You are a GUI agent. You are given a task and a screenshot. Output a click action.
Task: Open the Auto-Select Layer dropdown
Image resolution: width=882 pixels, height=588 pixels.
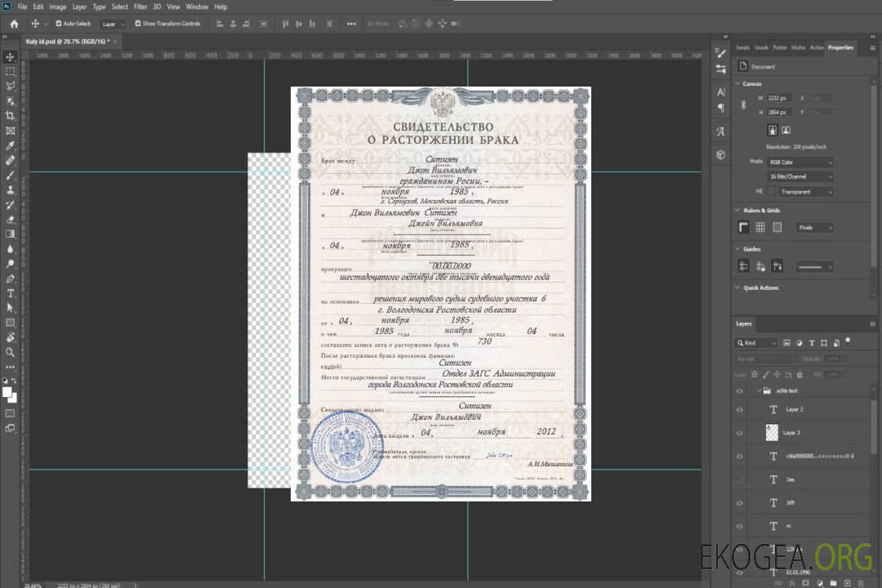[113, 24]
